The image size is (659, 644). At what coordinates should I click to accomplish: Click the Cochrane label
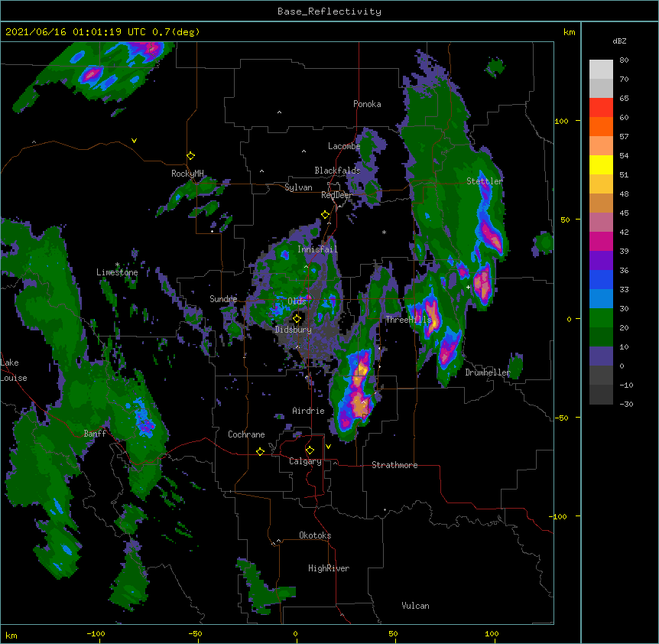click(246, 434)
